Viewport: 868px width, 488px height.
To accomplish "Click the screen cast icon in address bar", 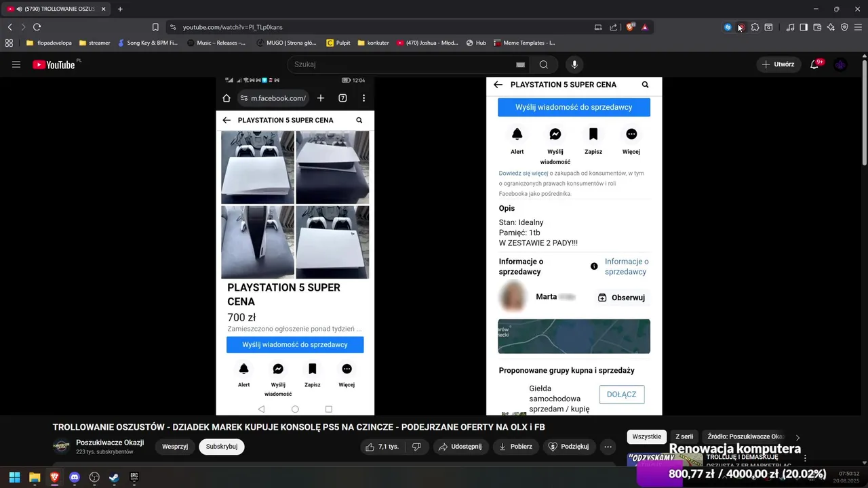I will [x=598, y=27].
